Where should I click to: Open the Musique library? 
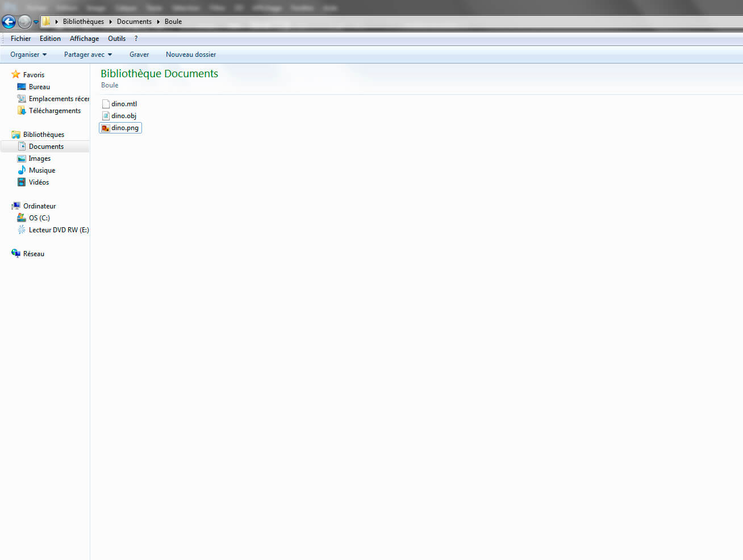click(x=41, y=170)
